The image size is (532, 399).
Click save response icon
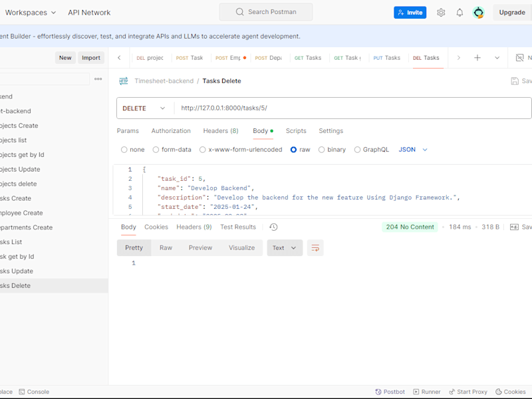(x=514, y=227)
